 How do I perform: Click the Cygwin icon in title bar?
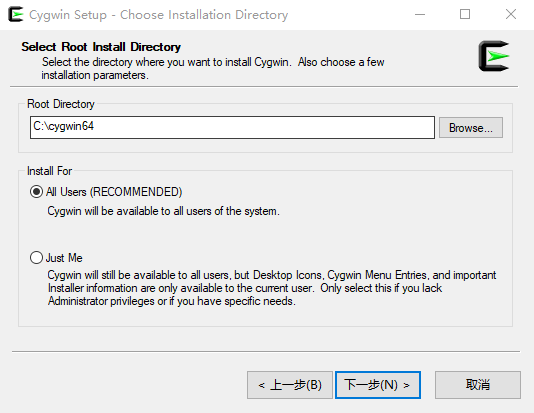(x=15, y=14)
